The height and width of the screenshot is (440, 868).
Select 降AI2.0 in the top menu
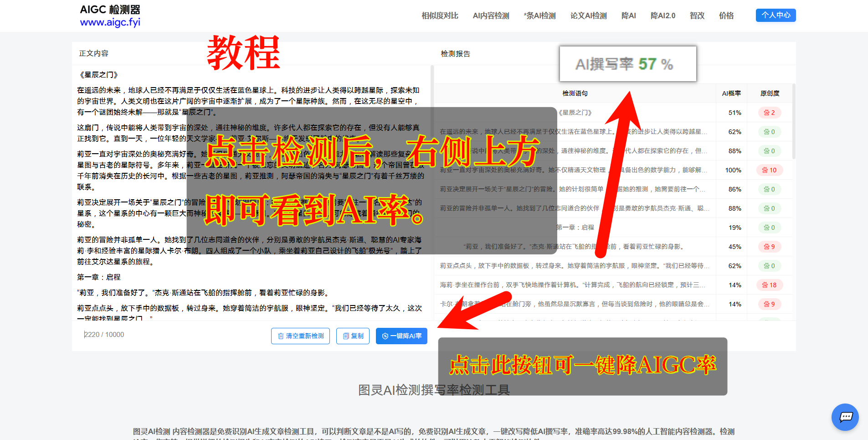click(663, 16)
